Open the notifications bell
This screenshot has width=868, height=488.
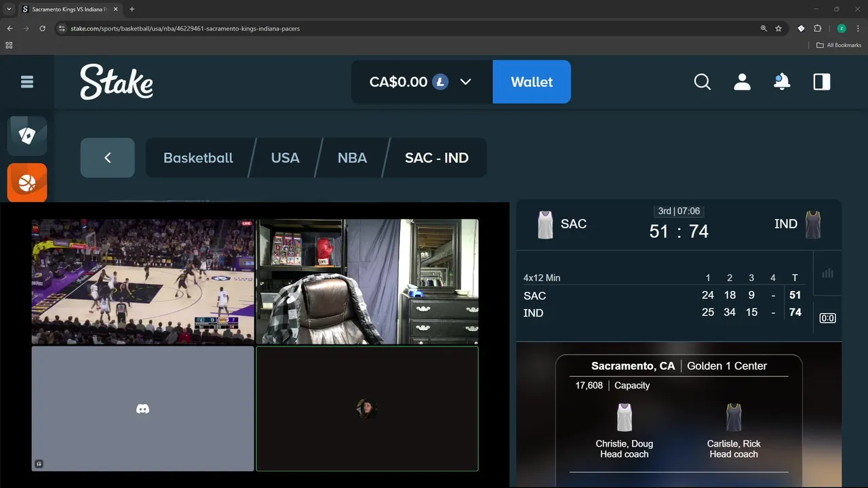pyautogui.click(x=782, y=82)
